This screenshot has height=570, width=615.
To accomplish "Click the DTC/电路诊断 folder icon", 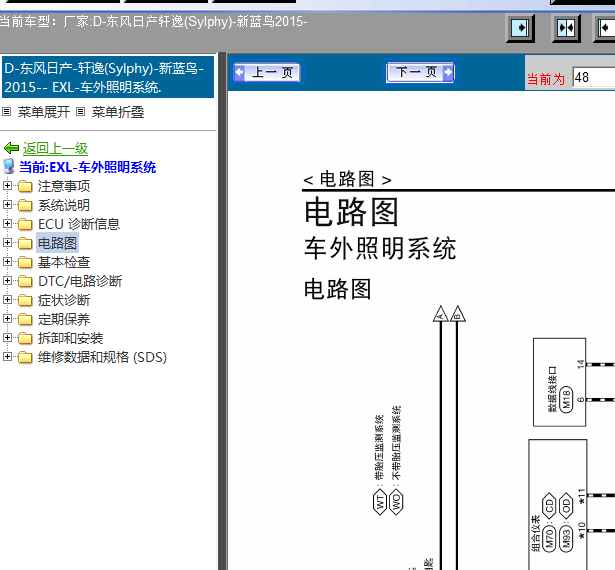I will (x=25, y=281).
